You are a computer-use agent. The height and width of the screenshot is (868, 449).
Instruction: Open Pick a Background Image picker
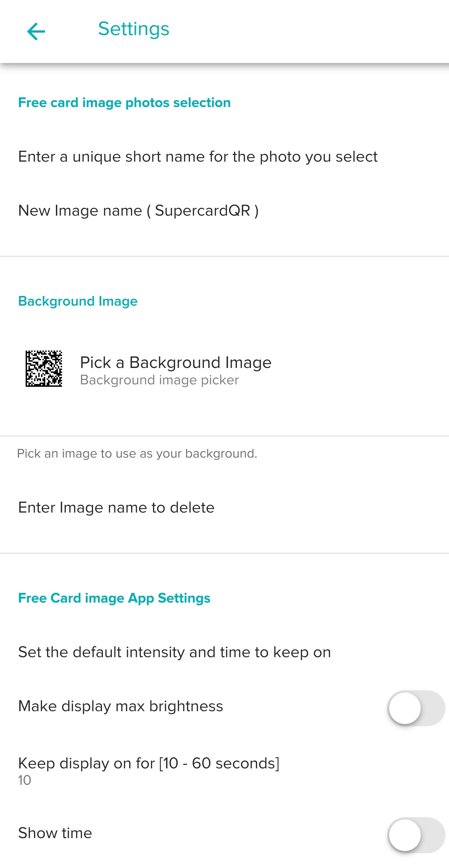(224, 369)
